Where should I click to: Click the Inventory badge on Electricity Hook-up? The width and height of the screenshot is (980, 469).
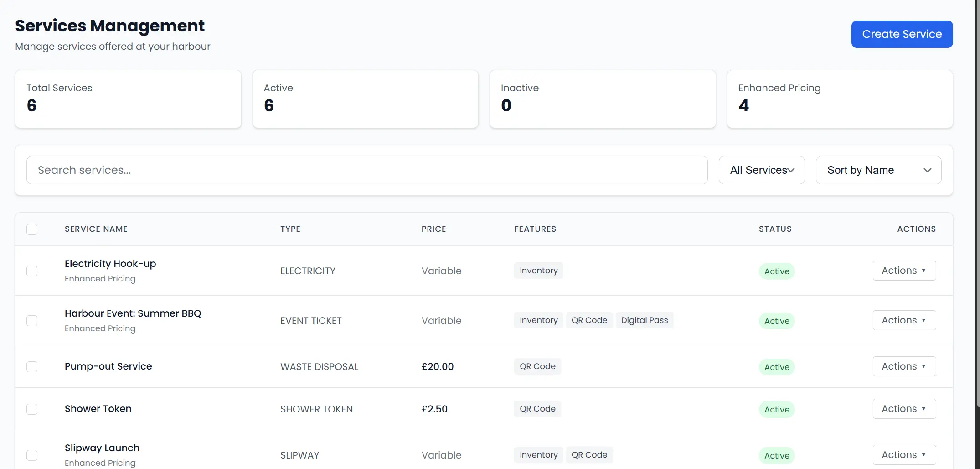538,270
